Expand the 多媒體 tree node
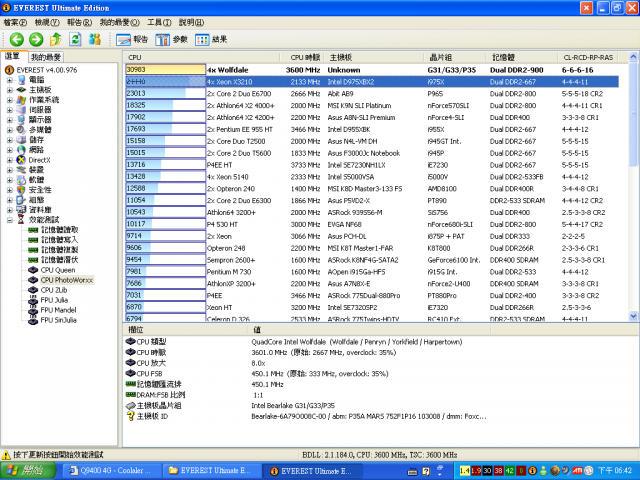 [9, 130]
